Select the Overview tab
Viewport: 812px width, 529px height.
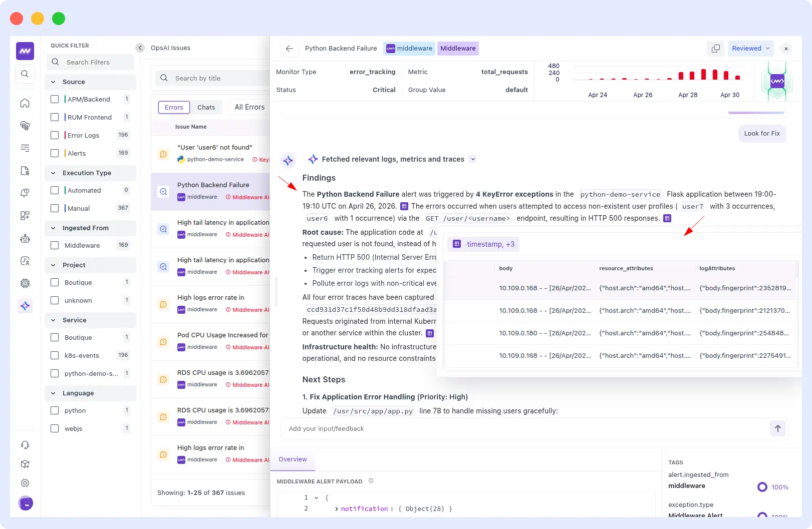point(293,459)
